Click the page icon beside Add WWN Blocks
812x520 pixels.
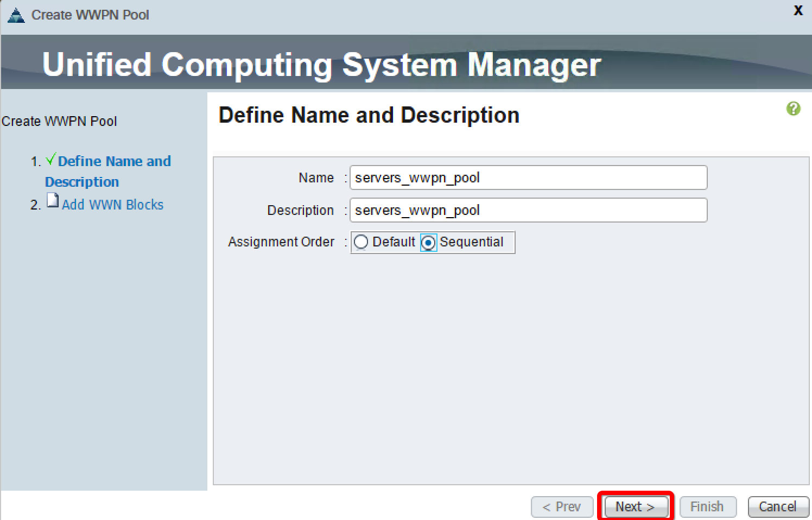tap(53, 200)
